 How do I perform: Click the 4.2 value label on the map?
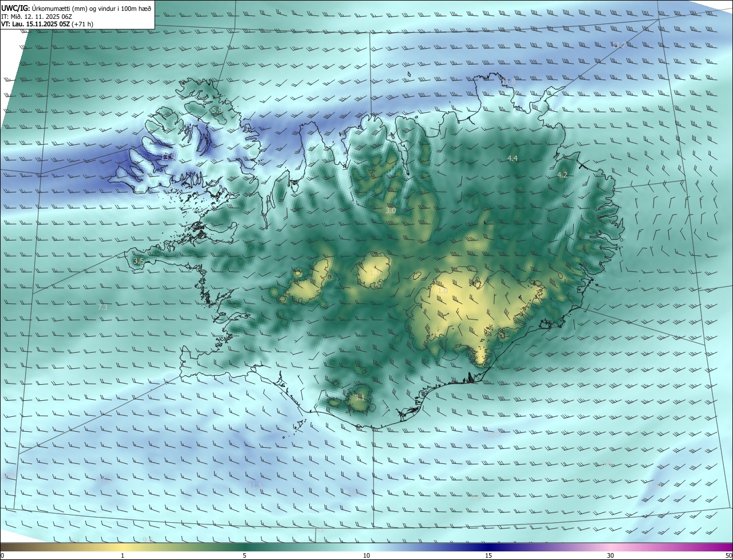pyautogui.click(x=562, y=175)
